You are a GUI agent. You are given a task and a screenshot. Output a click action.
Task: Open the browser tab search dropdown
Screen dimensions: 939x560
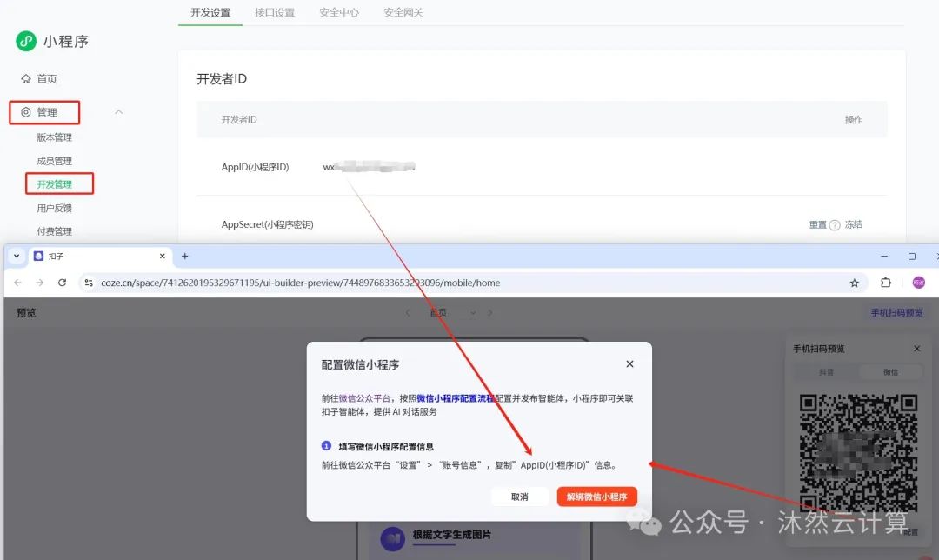click(17, 256)
